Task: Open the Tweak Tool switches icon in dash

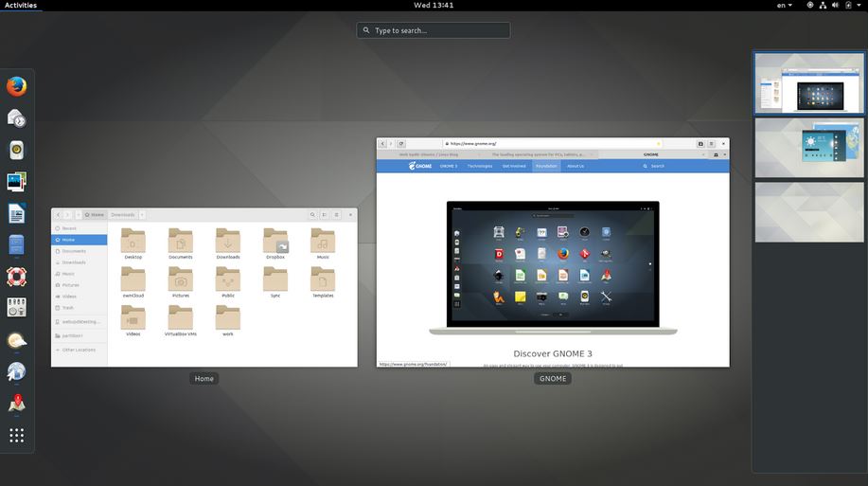Action: [x=17, y=308]
